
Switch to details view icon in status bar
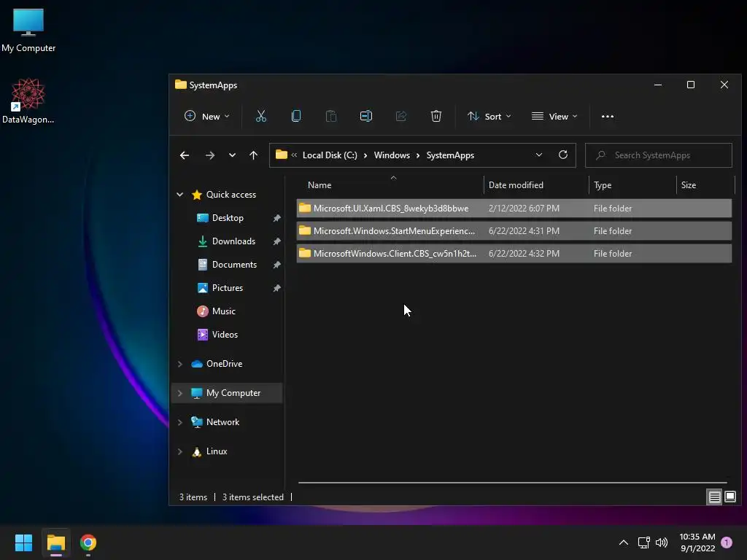[x=714, y=497]
